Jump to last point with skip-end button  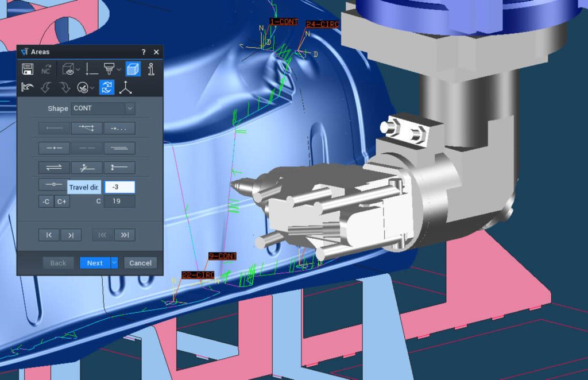tap(125, 235)
